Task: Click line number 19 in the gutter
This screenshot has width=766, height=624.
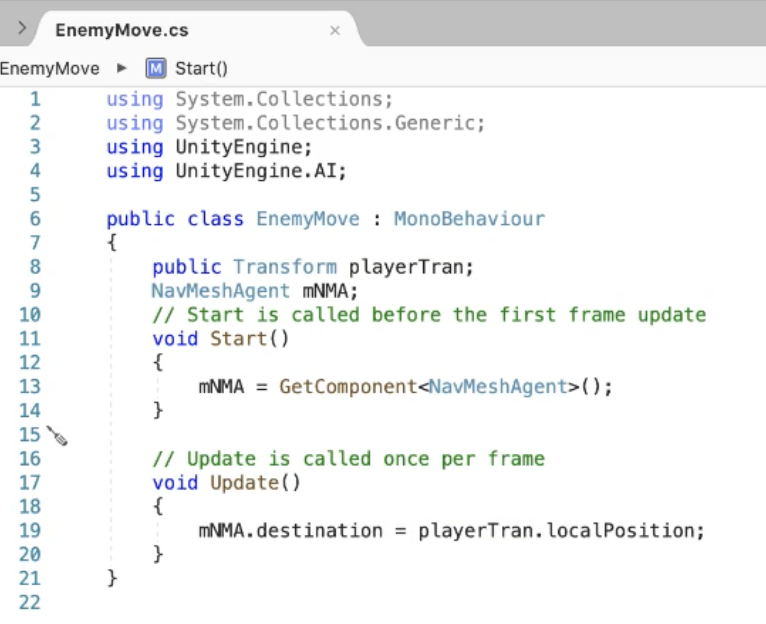Action: click(30, 531)
